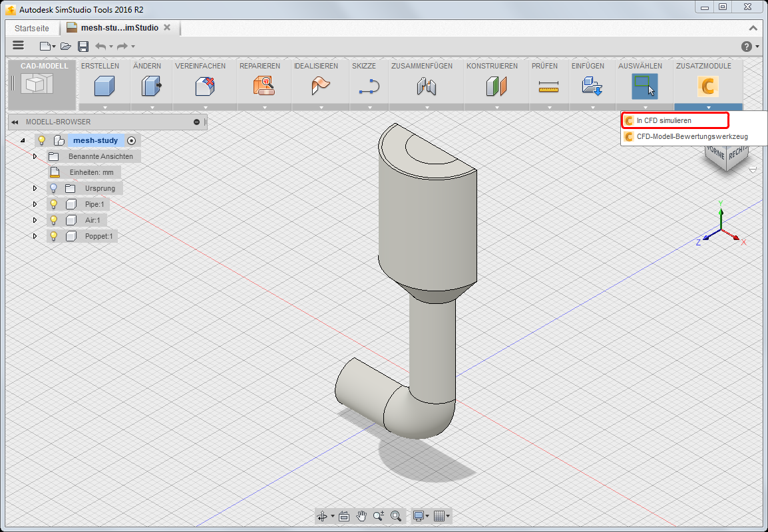Click the PRÜFEN measure ruler icon
Screen dimensions: 768x532
coord(548,86)
